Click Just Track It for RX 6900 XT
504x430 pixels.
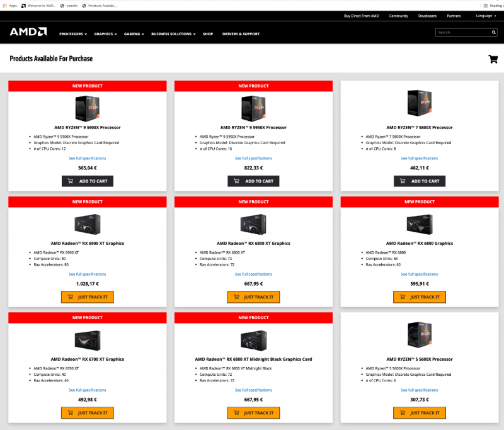pos(88,297)
